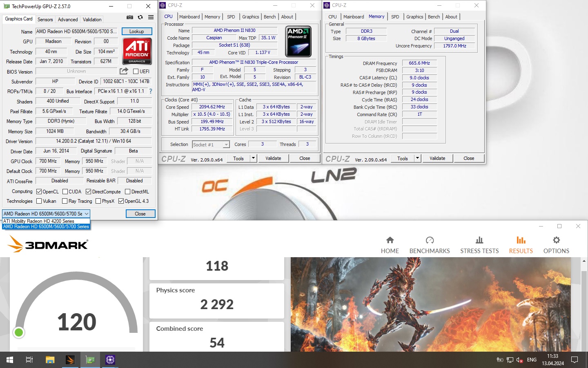
Task: Go to 3DMark HOME
Action: pos(390,245)
